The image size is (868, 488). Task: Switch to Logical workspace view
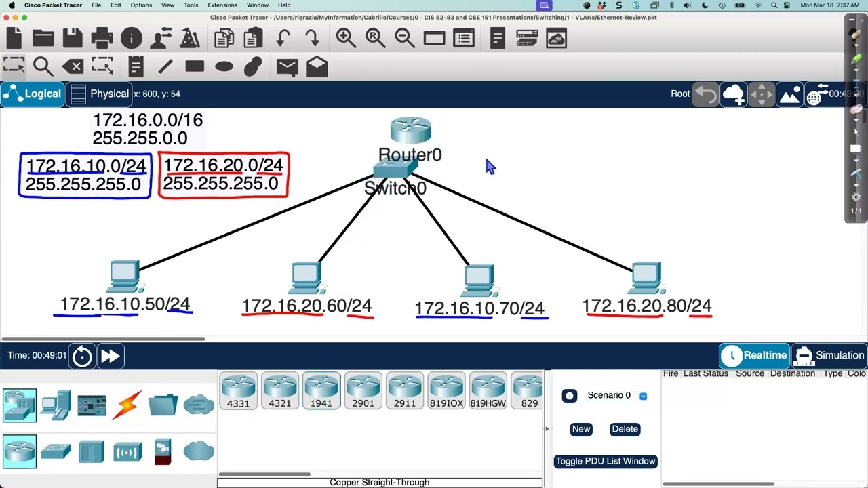(33, 94)
